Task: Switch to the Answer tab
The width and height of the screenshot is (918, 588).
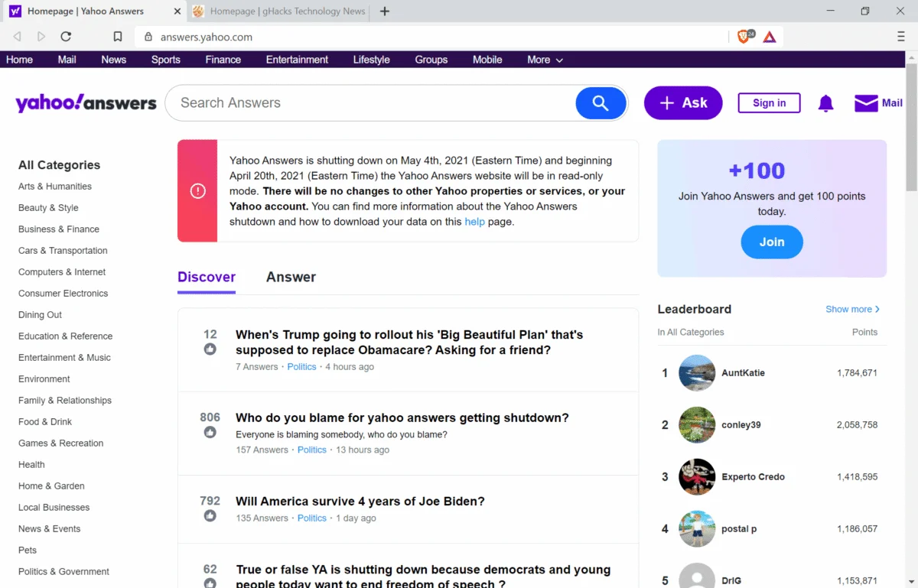Action: coord(291,277)
